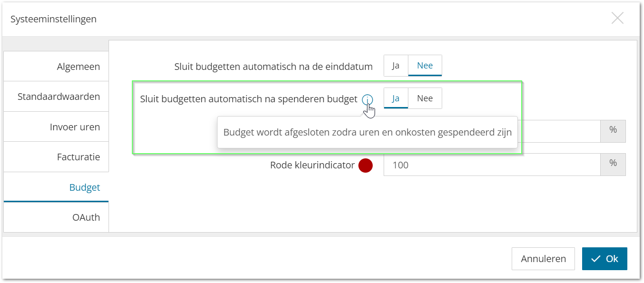Go to the Invoer uren tab
Viewport: 644px width, 283px height.
[56, 127]
